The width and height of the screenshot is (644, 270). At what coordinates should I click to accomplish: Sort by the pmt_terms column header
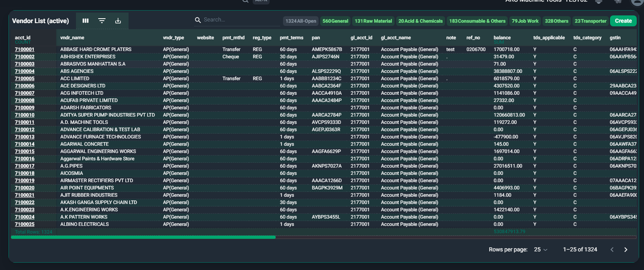point(292,38)
